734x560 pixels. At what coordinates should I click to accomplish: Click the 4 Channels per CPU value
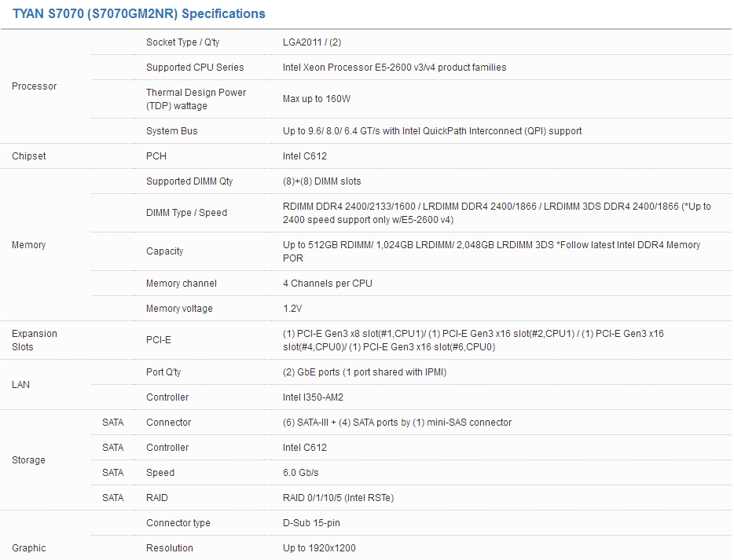point(327,284)
